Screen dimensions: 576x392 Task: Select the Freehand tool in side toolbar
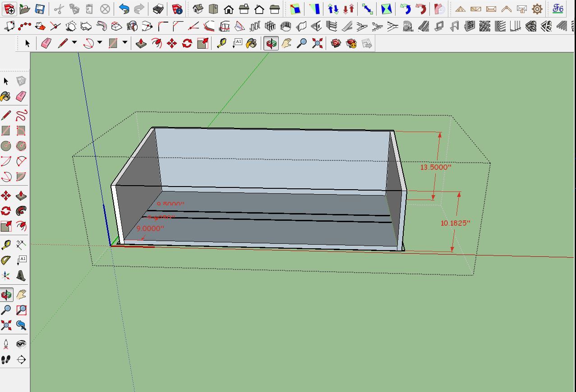click(x=21, y=115)
